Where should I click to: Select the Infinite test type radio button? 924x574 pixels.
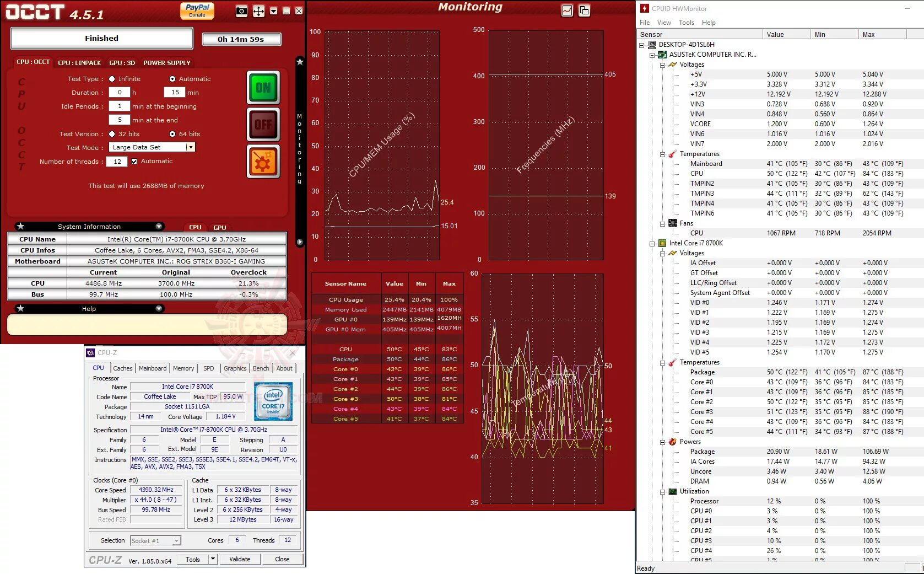pos(112,79)
